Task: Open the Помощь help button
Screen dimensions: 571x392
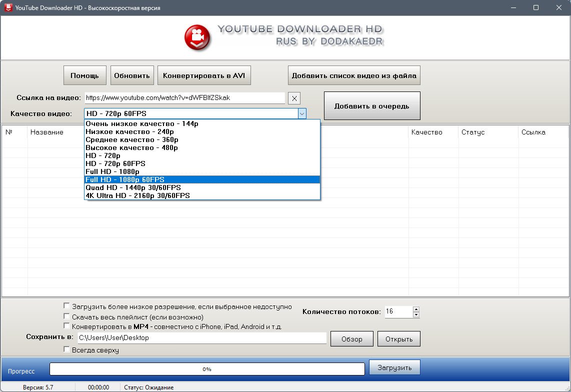Action: tap(85, 75)
